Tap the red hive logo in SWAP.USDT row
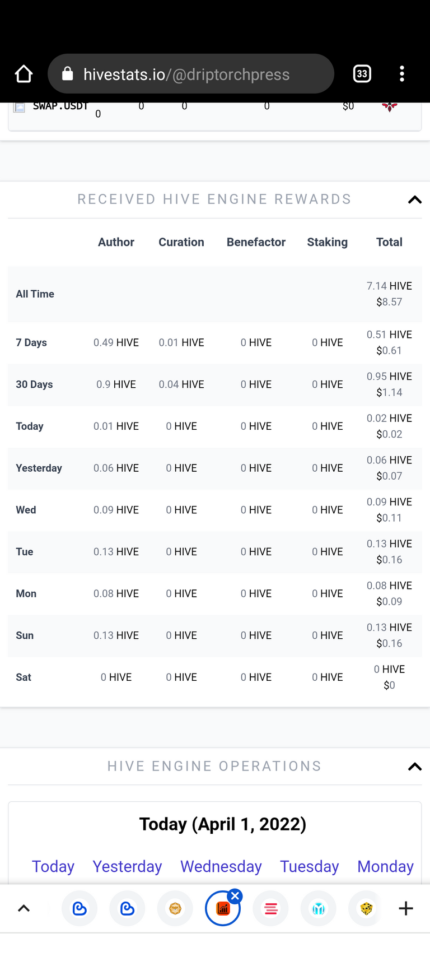Viewport: 430px width, 980px height. (x=390, y=106)
